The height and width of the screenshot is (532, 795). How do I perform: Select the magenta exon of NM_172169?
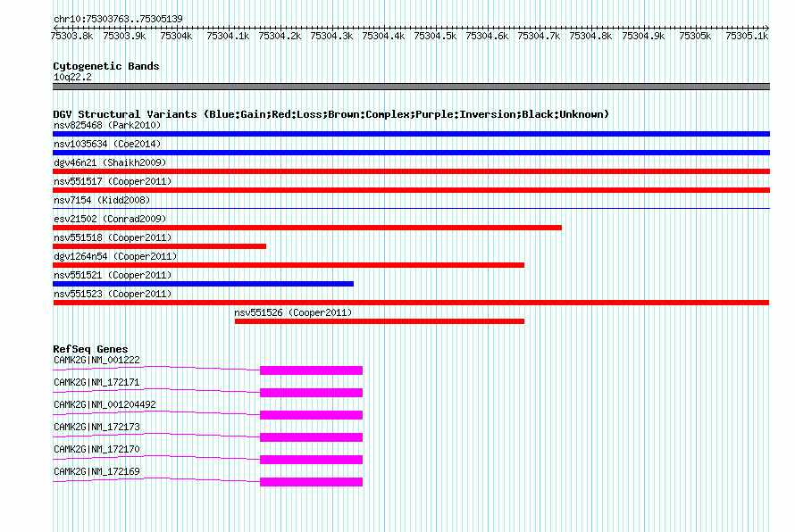[312, 482]
